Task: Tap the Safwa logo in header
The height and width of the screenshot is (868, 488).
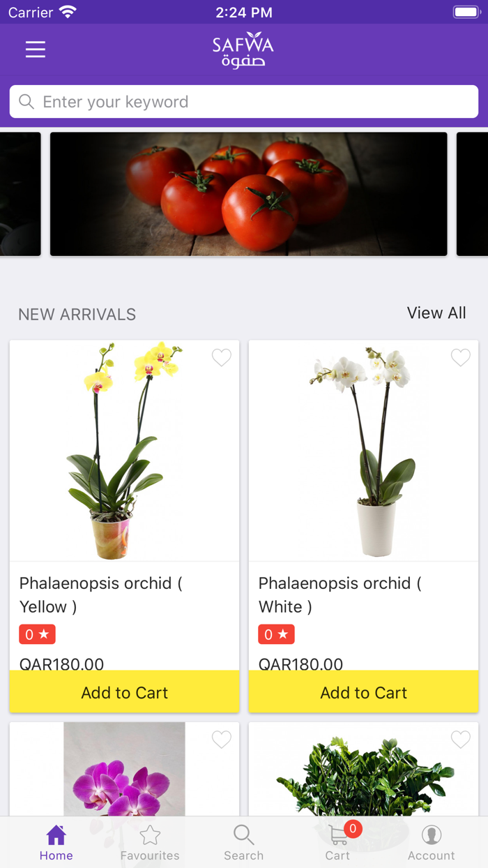Action: click(x=243, y=50)
